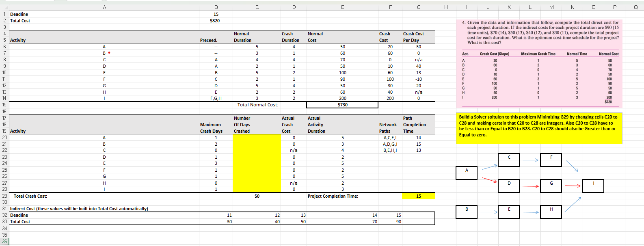This screenshot has width=644, height=246.
Task: Click the 'B,E,H,I' network path cell
Action: [x=390, y=150]
